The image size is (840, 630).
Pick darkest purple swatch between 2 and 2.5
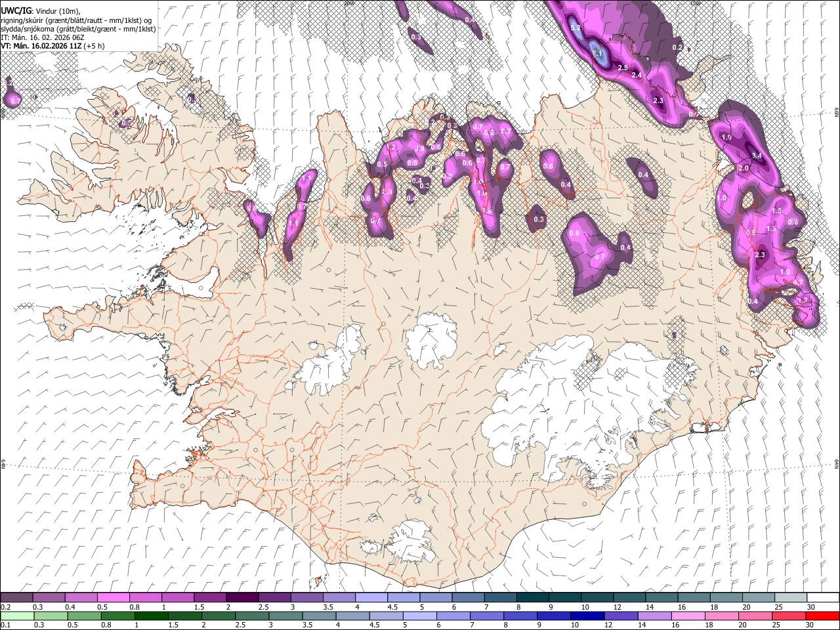tap(241, 598)
